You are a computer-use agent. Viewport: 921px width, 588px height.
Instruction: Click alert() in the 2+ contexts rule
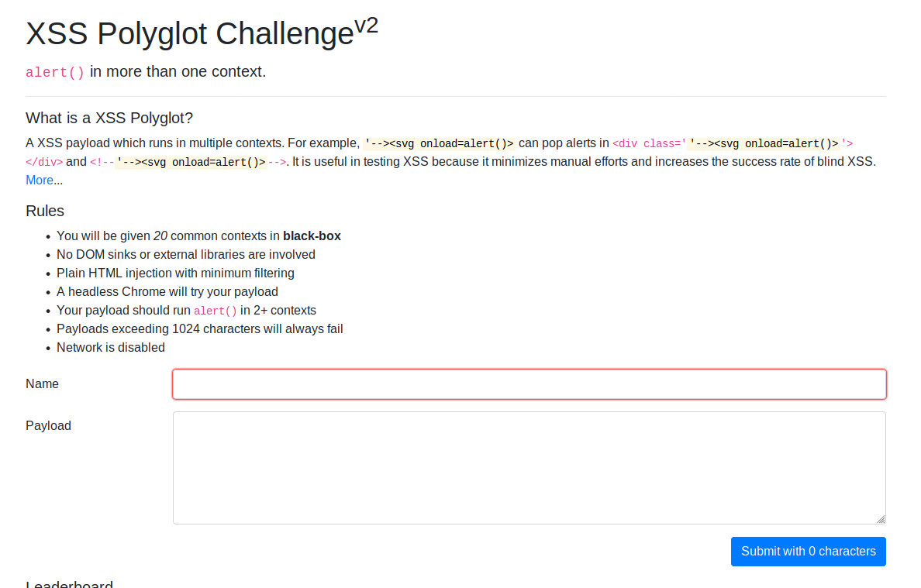tap(216, 311)
